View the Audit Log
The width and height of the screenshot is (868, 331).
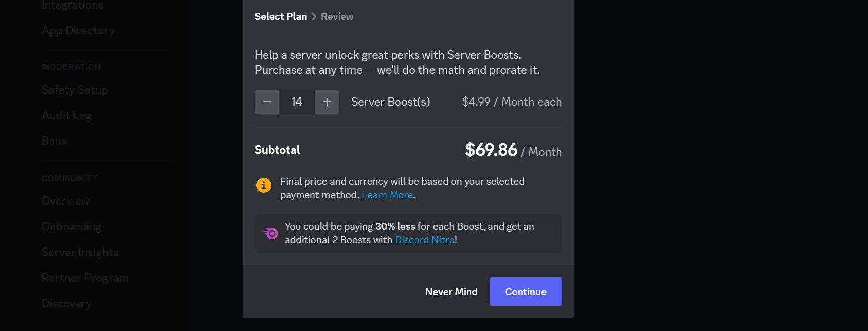click(x=66, y=115)
